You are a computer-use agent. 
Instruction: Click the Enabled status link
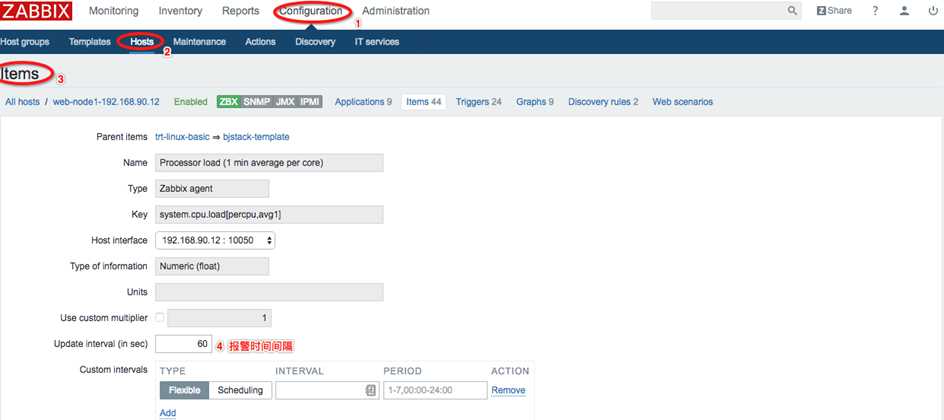(190, 102)
